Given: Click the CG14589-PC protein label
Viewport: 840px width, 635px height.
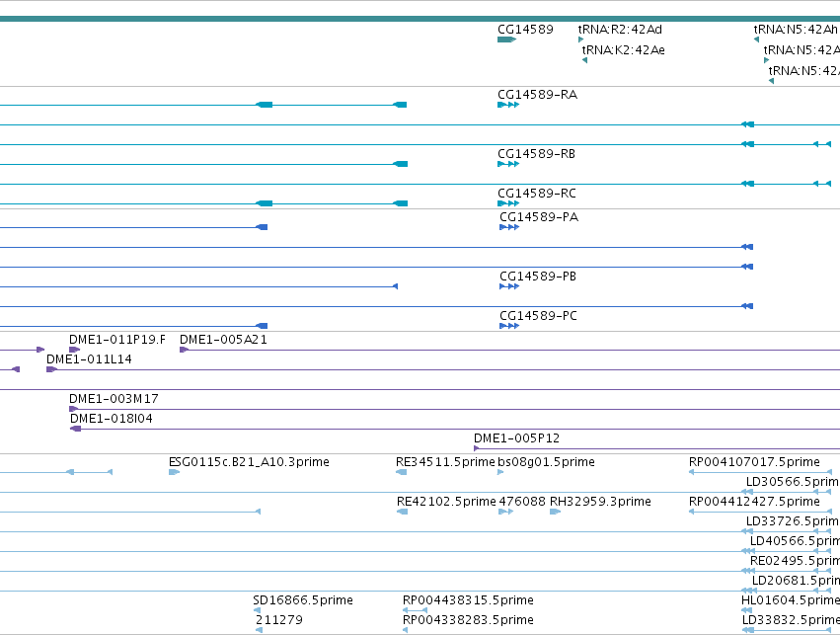Looking at the screenshot, I should point(538,316).
